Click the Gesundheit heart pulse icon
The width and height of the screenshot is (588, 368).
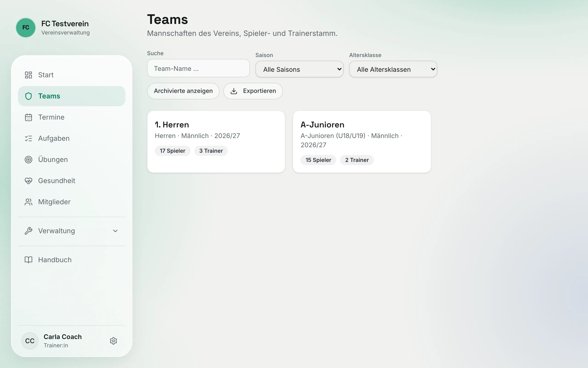(28, 181)
